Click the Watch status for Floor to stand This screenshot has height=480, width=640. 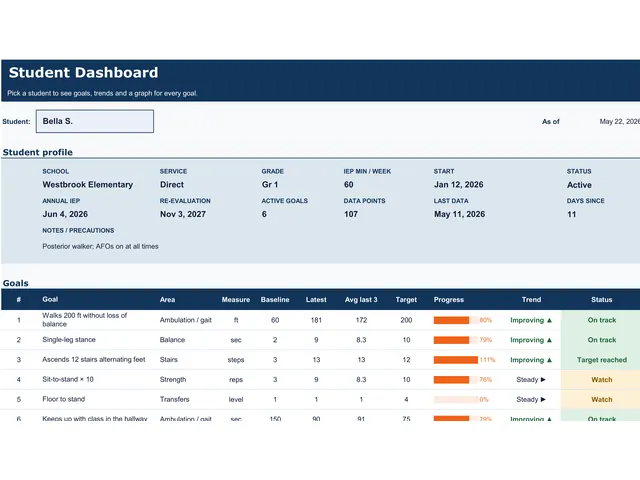pyautogui.click(x=602, y=399)
